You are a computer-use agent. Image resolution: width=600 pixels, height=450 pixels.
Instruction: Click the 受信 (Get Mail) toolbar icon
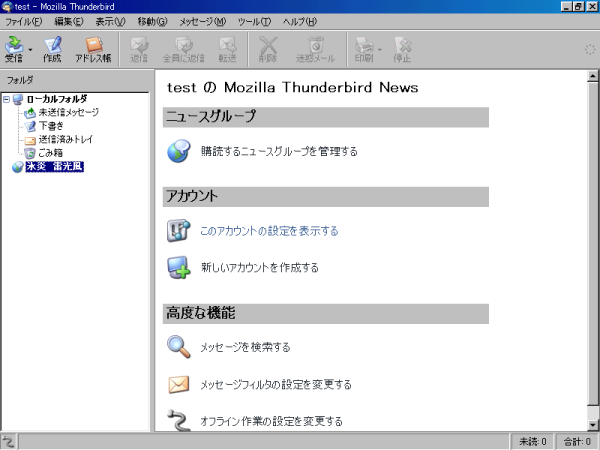14,49
